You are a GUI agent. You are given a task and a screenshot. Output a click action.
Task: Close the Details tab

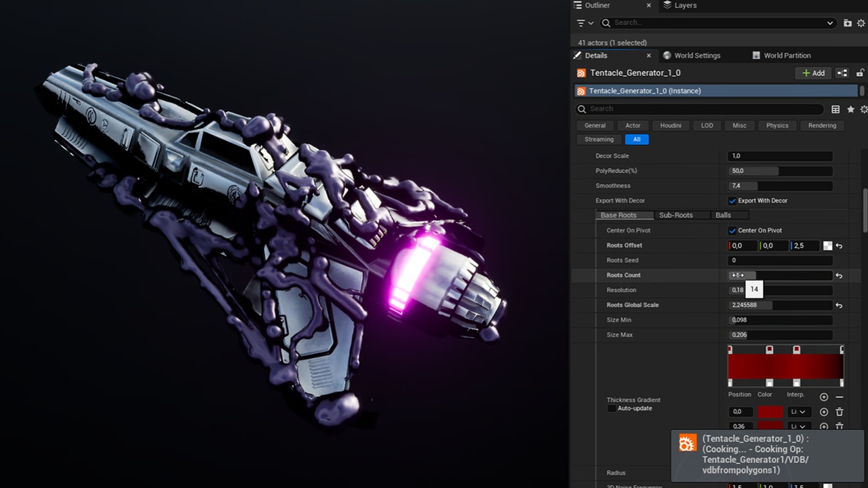[648, 56]
